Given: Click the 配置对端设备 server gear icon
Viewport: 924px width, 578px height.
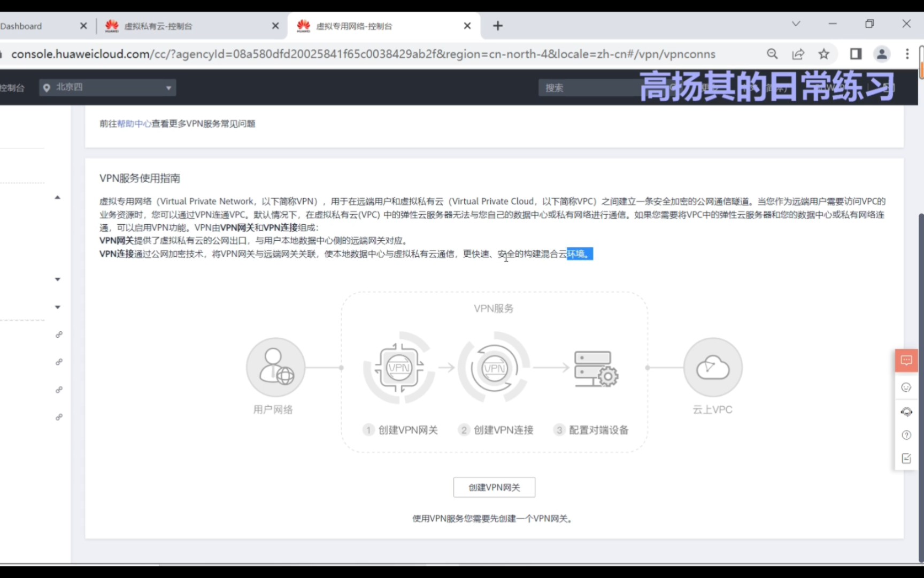Looking at the screenshot, I should (x=596, y=368).
